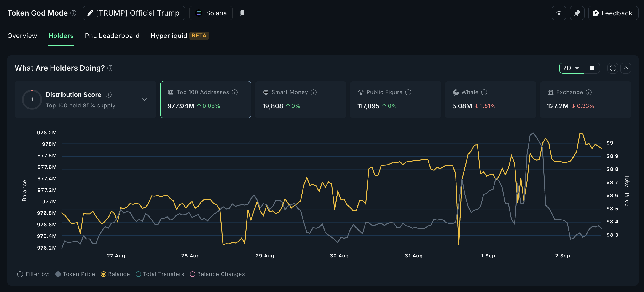Open the calendar date picker icon

pos(592,68)
